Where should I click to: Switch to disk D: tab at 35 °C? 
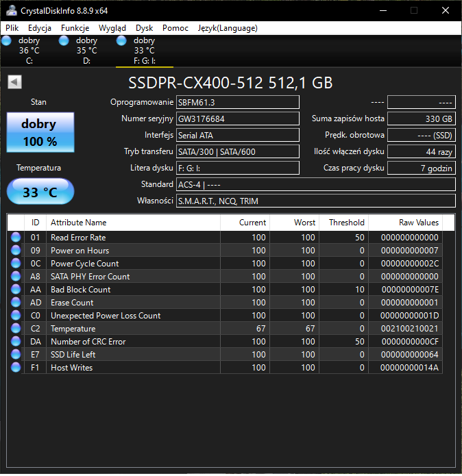click(x=87, y=51)
